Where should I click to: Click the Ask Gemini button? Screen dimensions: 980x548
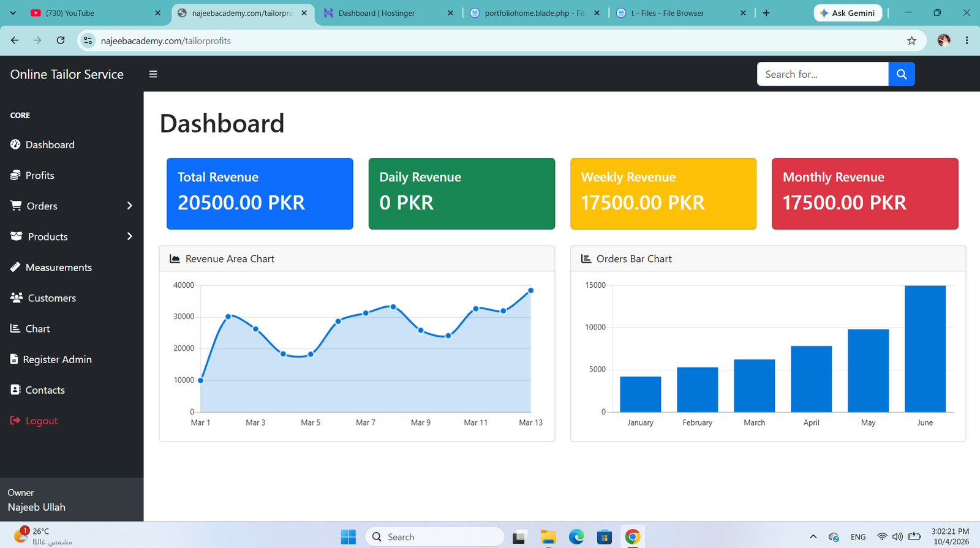[848, 13]
